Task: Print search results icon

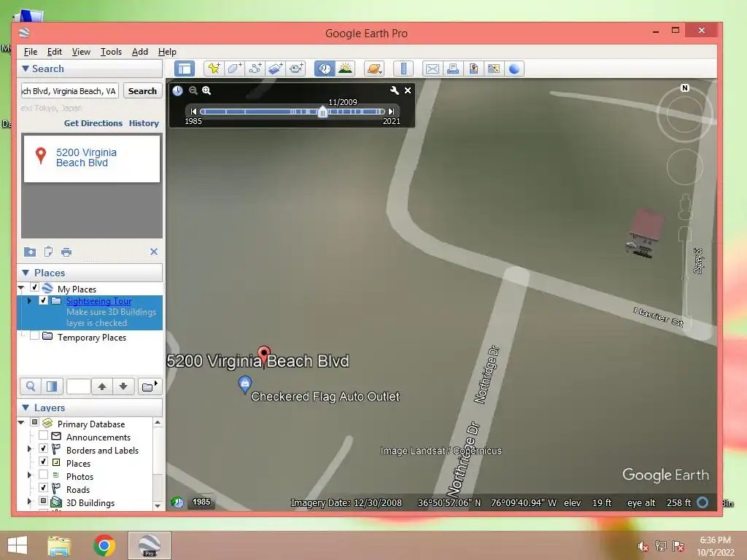Action: (x=66, y=252)
